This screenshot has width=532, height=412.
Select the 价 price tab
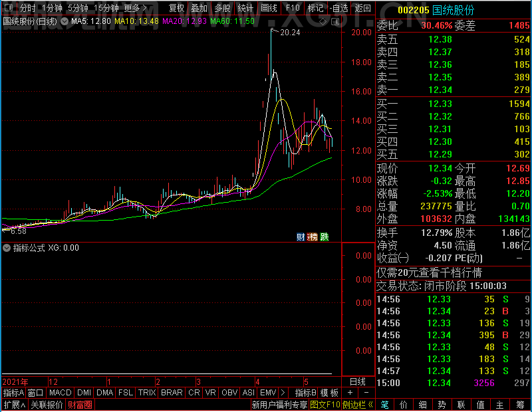coord(404,405)
